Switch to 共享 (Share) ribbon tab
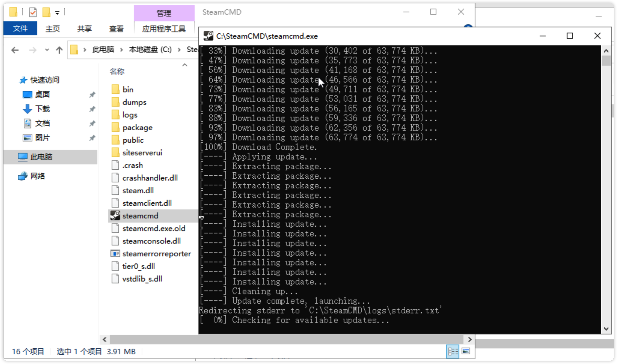 pyautogui.click(x=84, y=29)
